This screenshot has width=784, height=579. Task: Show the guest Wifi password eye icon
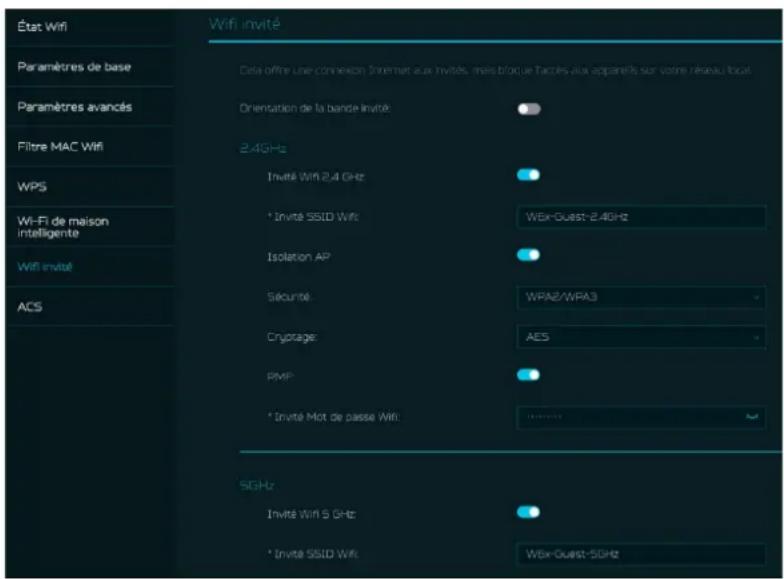(752, 416)
